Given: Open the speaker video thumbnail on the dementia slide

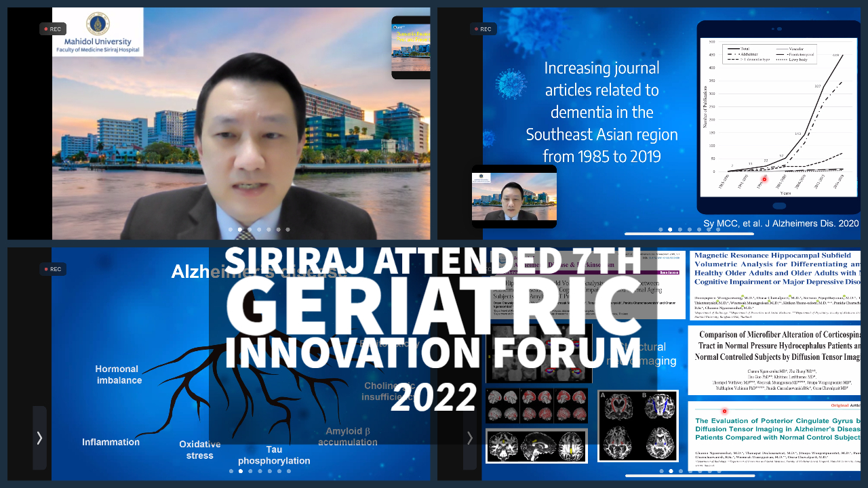Looking at the screenshot, I should (x=514, y=197).
